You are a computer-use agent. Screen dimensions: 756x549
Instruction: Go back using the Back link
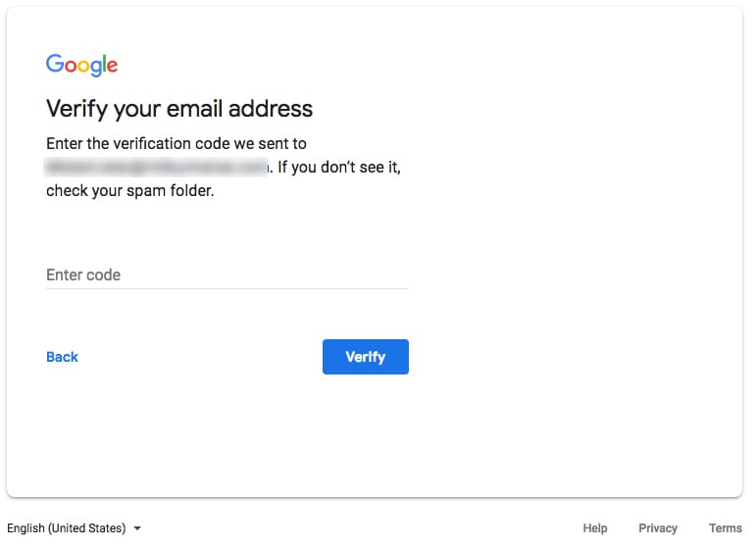coord(62,357)
